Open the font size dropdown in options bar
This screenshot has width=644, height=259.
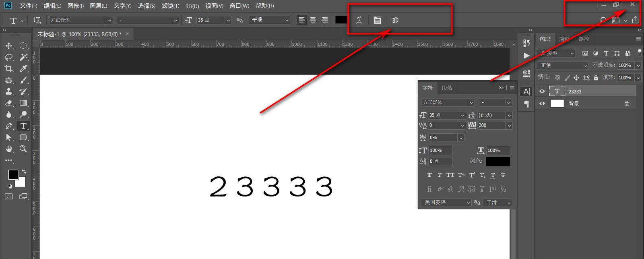click(229, 20)
